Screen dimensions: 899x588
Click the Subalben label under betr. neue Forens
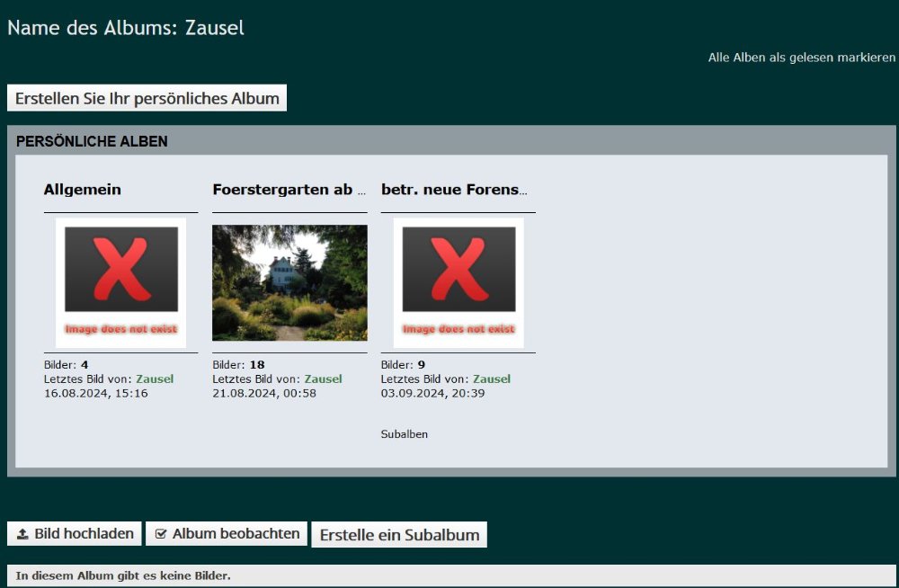(405, 434)
